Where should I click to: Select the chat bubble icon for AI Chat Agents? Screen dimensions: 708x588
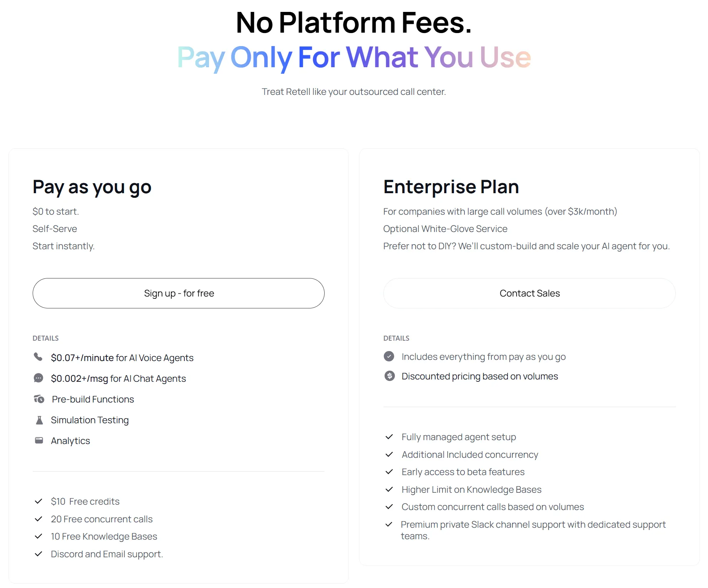[x=38, y=378]
